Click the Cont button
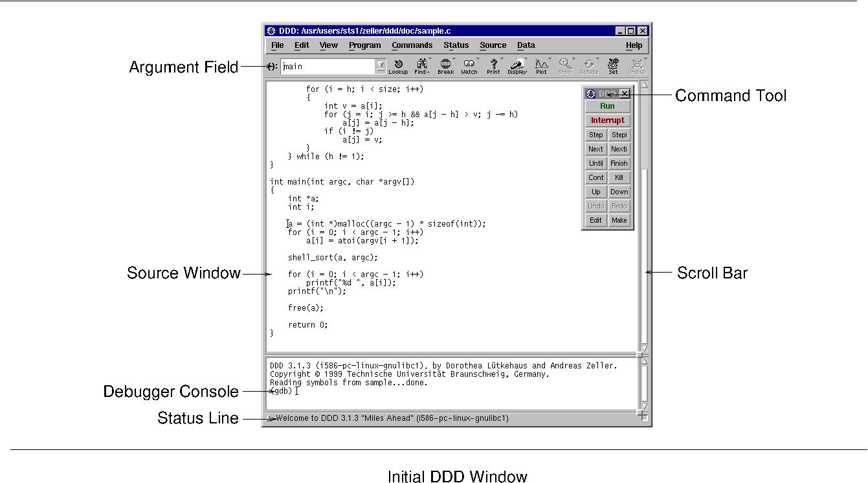This screenshot has width=868, height=483. coord(595,177)
